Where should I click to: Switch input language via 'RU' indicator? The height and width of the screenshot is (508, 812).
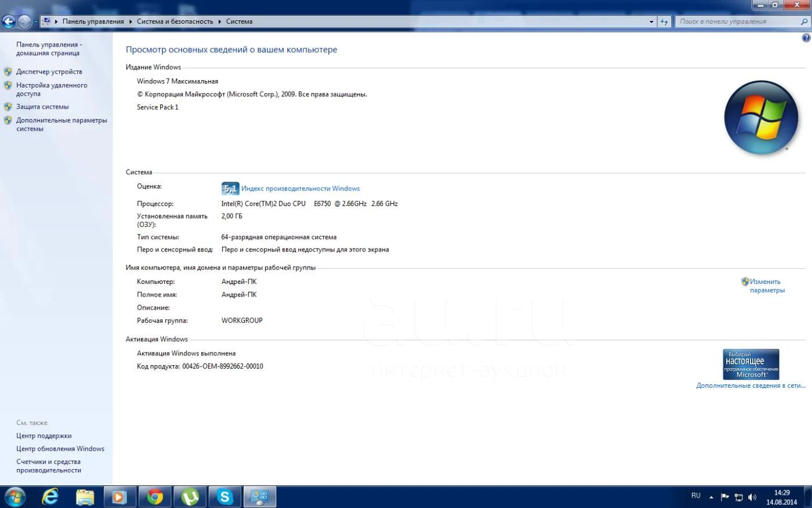click(x=696, y=496)
